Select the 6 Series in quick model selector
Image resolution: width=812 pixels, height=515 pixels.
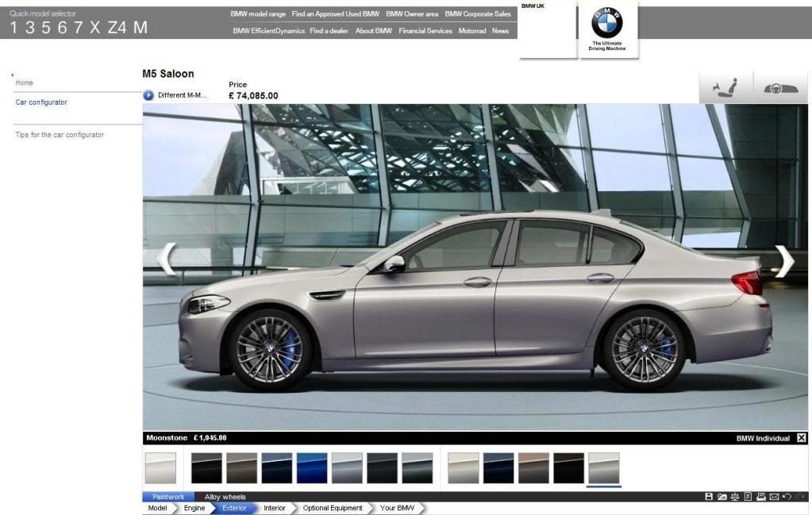[62, 28]
